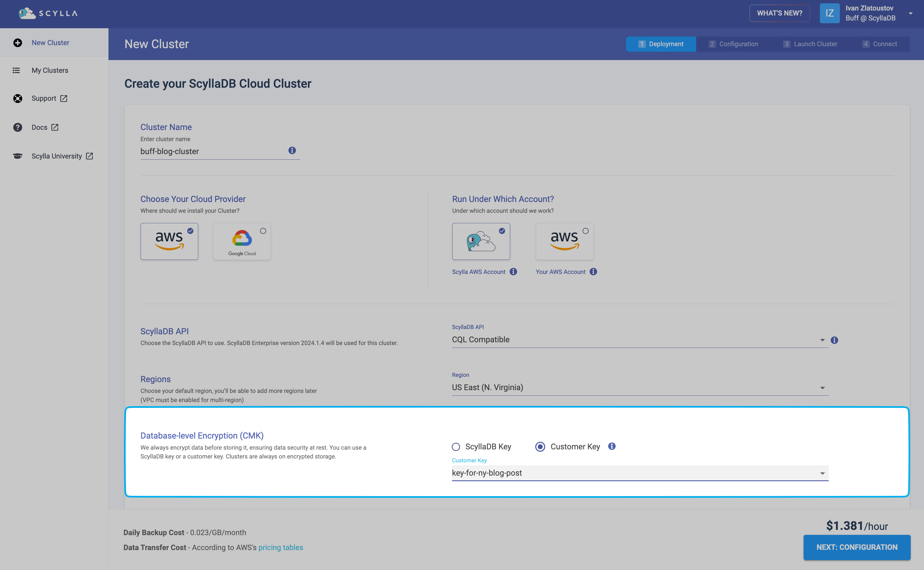This screenshot has height=570, width=924.
Task: Open Docs link in sidebar
Action: pos(54,128)
